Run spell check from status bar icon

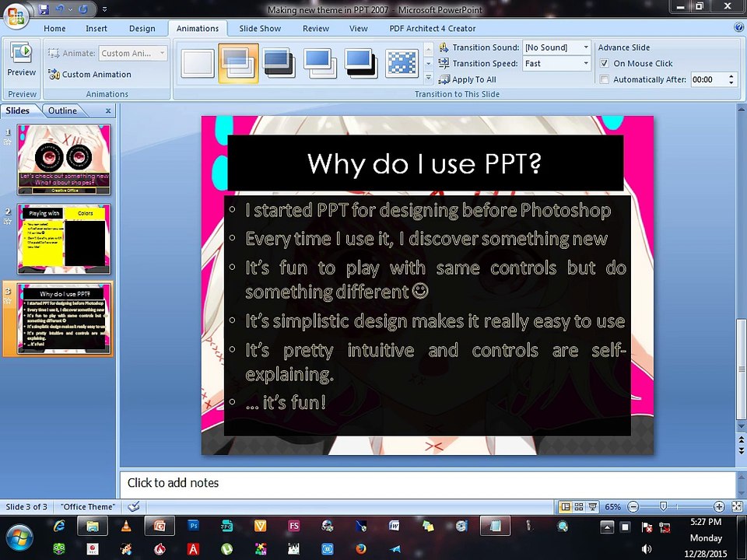134,506
